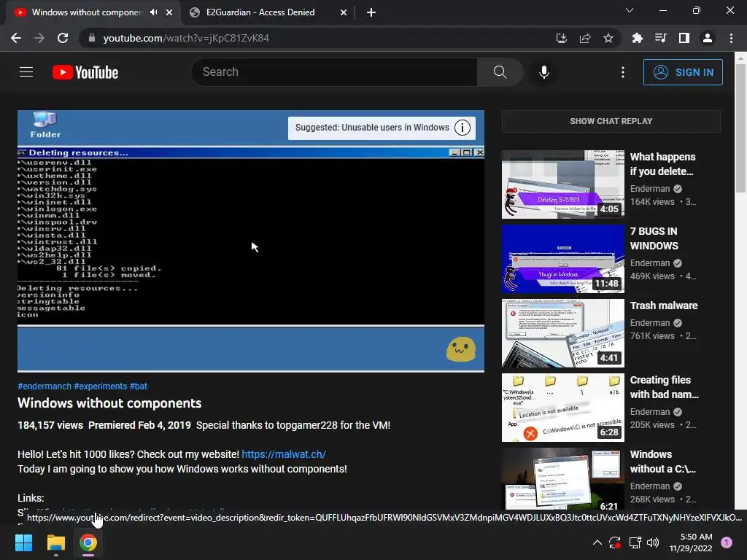Open the Trash malware video thumbnail
This screenshot has height=560, width=747.
pos(562,332)
